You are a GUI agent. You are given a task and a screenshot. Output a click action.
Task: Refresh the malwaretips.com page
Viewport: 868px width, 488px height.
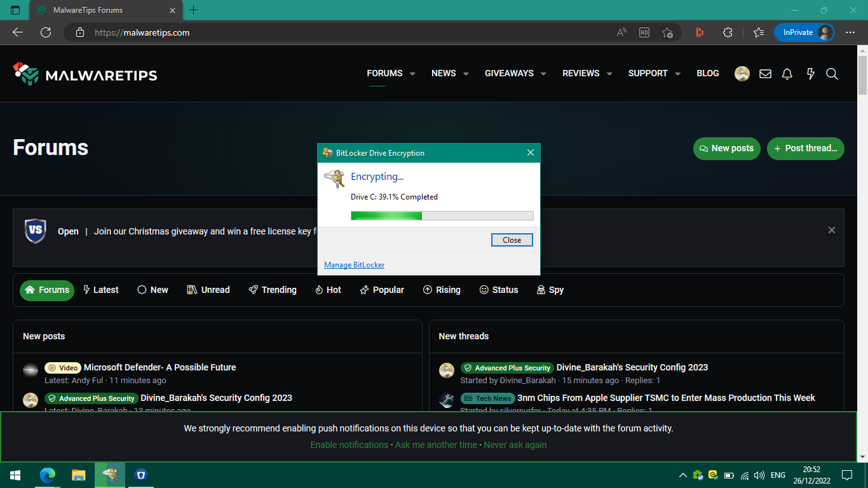pos(46,32)
